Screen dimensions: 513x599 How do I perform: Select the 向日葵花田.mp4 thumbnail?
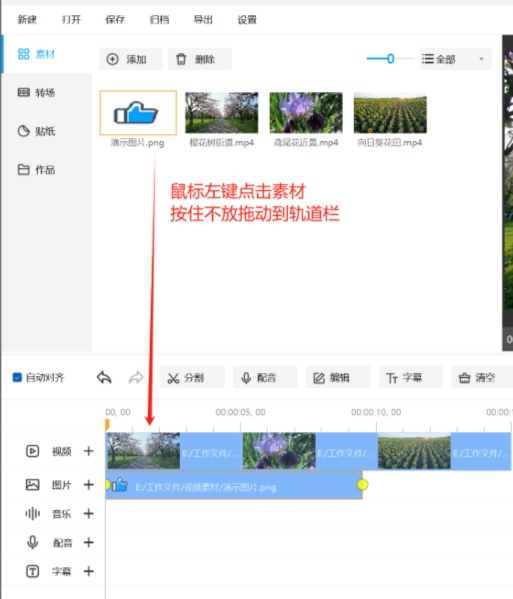click(x=390, y=113)
